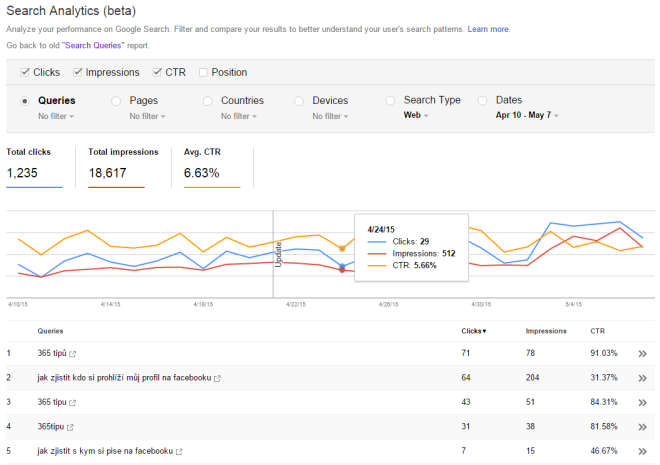Click the 'Update' marker line on chart
Screen dimensions: 660x465
tap(273, 254)
